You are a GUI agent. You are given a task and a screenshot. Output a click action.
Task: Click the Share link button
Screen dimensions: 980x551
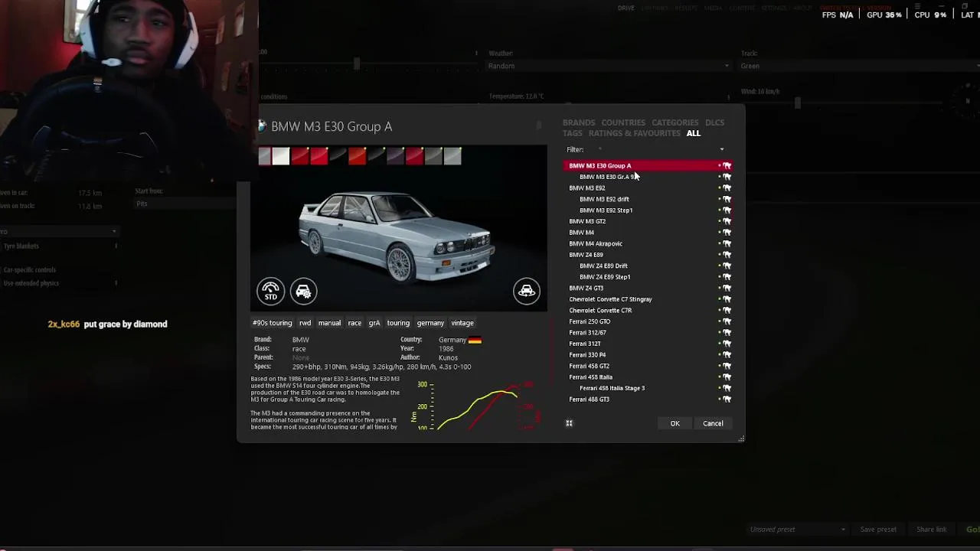pyautogui.click(x=932, y=530)
